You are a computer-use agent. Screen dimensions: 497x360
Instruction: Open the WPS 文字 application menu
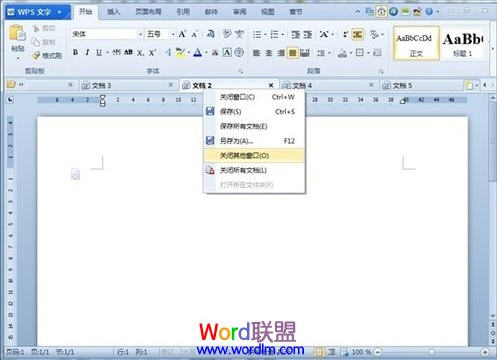point(38,12)
